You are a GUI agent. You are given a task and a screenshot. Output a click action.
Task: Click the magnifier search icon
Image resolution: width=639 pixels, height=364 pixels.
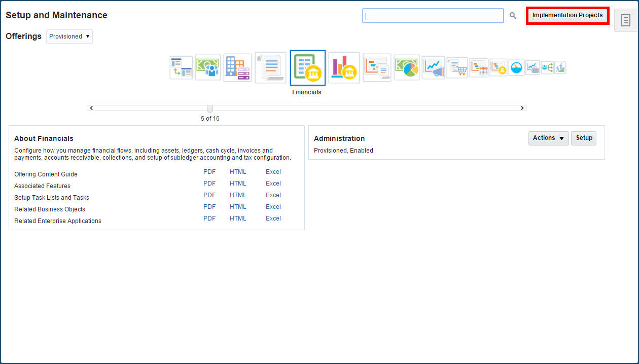pyautogui.click(x=513, y=16)
